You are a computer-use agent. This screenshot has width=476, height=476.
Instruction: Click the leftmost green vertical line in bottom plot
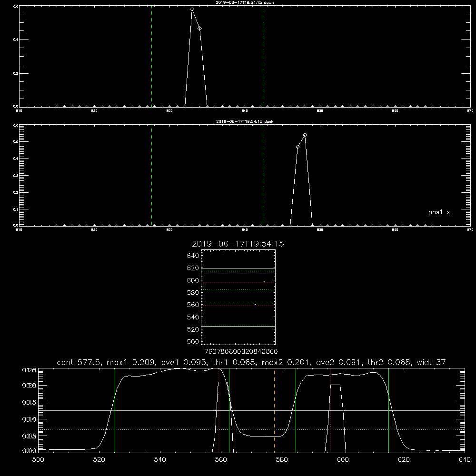115,410
